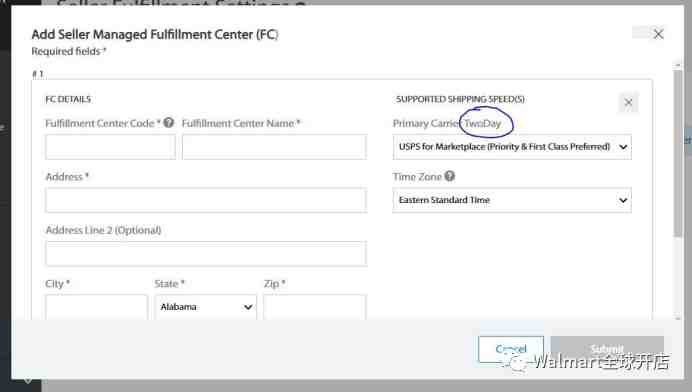Click the 'TwoDay' shipping speed label
692x392 pixels.
pyautogui.click(x=482, y=123)
